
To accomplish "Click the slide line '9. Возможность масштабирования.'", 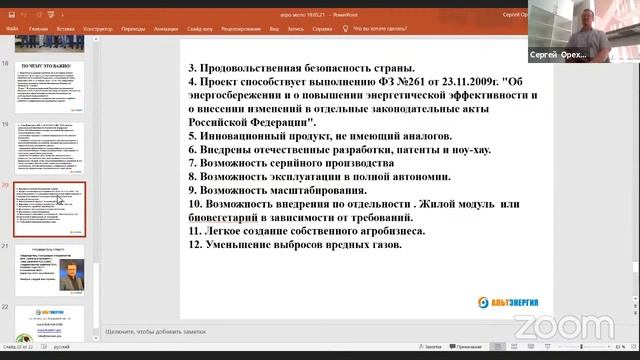I will 278,190.
